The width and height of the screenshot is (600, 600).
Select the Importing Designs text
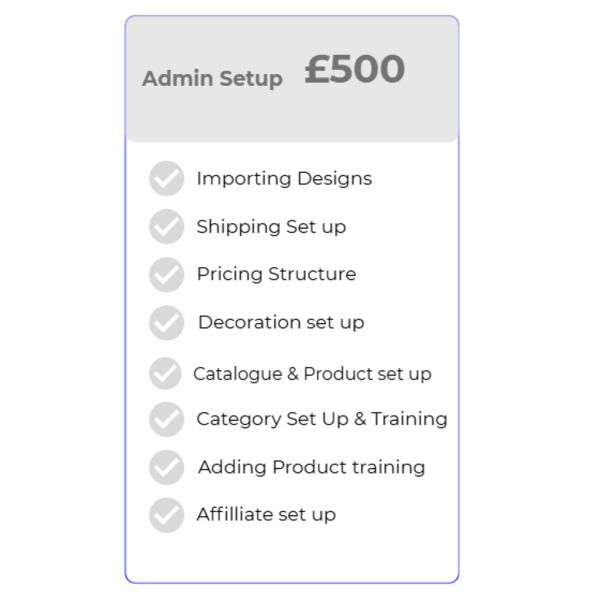tap(284, 178)
